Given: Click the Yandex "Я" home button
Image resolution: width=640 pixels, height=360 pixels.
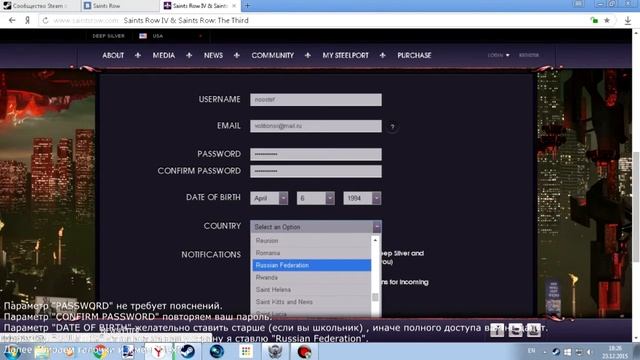Looking at the screenshot, I should point(27,20).
